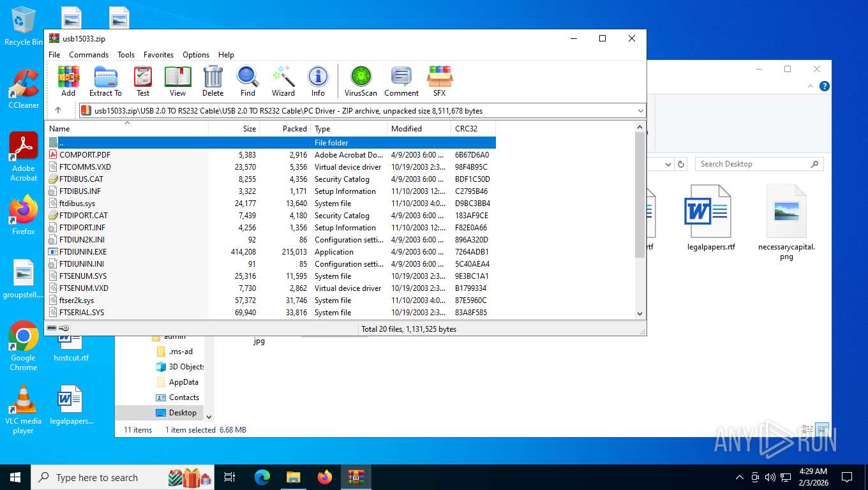Click the Find toolbar icon
The height and width of the screenshot is (490, 868).
pos(248,81)
